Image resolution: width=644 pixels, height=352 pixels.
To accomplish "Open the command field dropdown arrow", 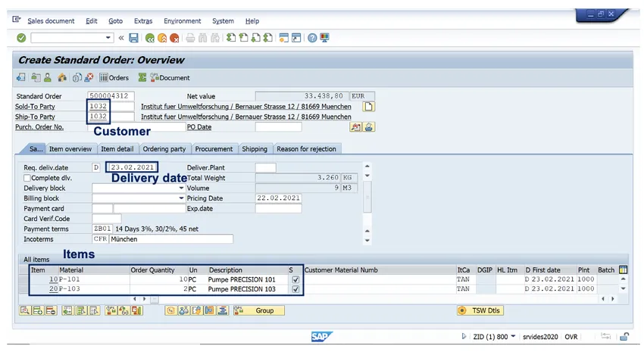I will [108, 38].
